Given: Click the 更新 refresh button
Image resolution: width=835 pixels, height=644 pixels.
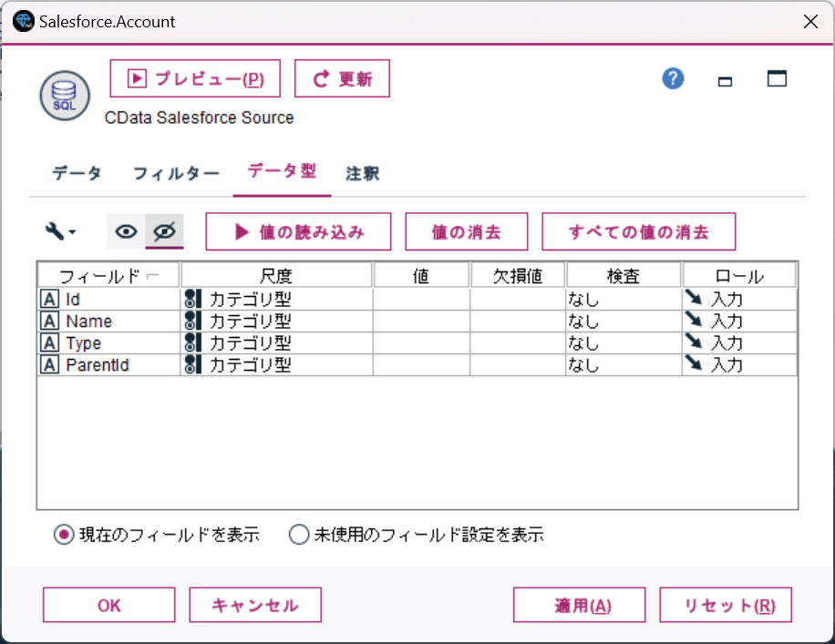Looking at the screenshot, I should (x=342, y=79).
